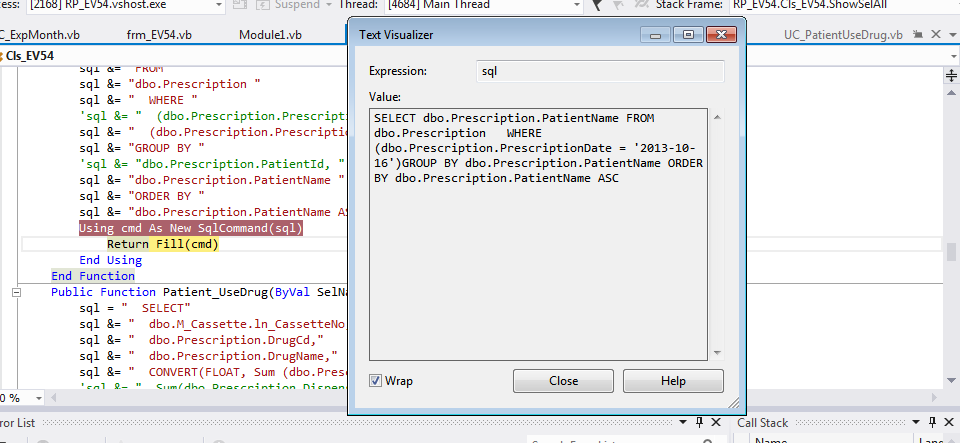Image resolution: width=960 pixels, height=443 pixels.
Task: Click the icon left of Suspend
Action: [241, 5]
